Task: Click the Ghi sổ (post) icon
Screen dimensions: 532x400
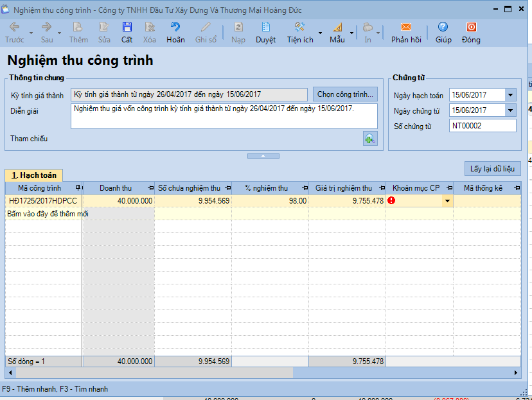Action: [206, 33]
